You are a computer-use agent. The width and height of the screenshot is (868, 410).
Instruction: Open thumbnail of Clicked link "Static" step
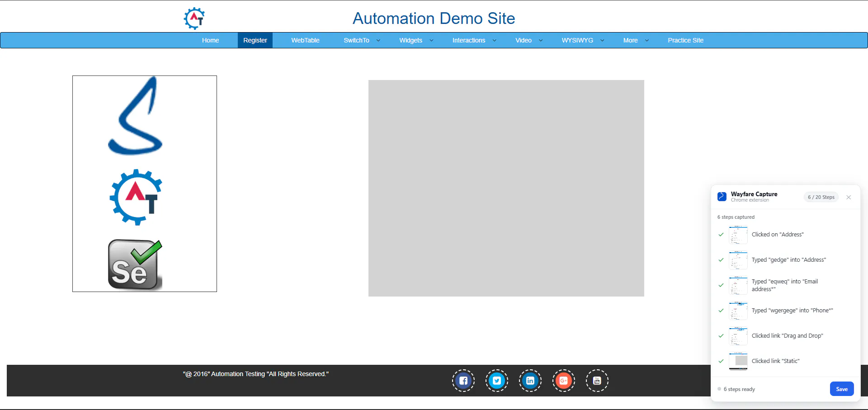738,361
